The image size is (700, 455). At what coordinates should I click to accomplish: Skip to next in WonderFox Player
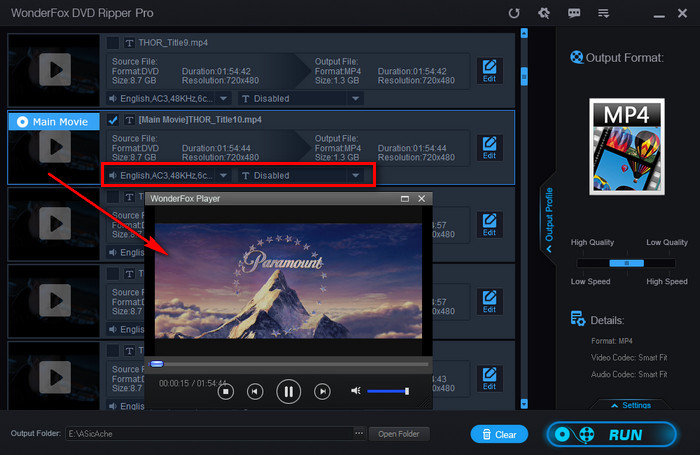322,392
